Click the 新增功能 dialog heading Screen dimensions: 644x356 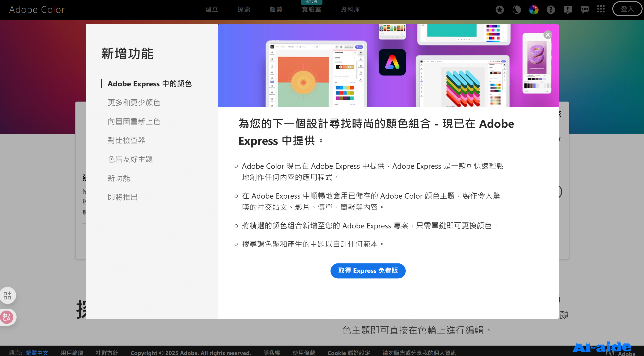tap(127, 53)
